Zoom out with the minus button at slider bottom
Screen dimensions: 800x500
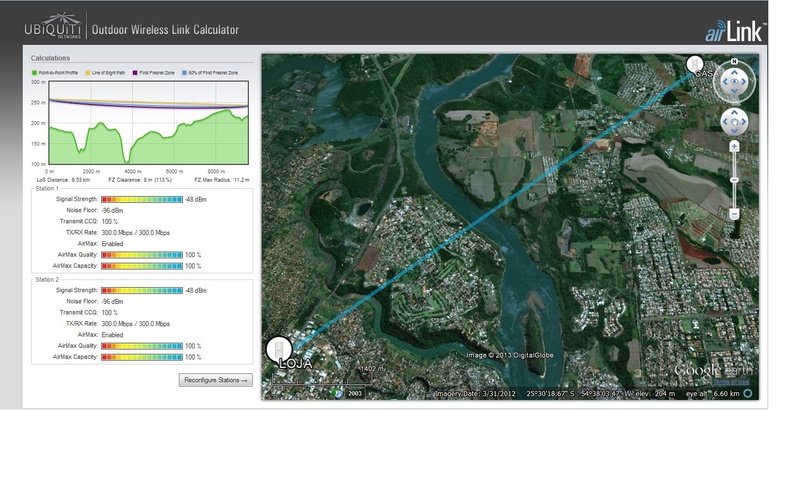click(x=734, y=214)
